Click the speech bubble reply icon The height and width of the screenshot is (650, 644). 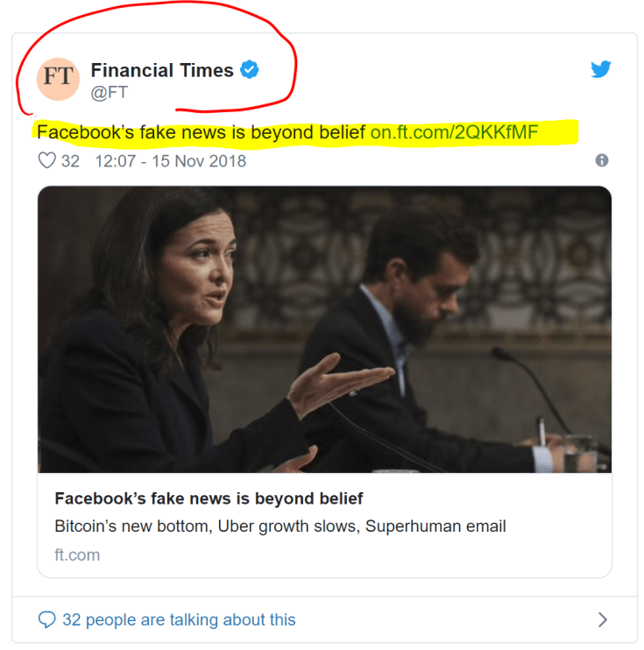(46, 620)
